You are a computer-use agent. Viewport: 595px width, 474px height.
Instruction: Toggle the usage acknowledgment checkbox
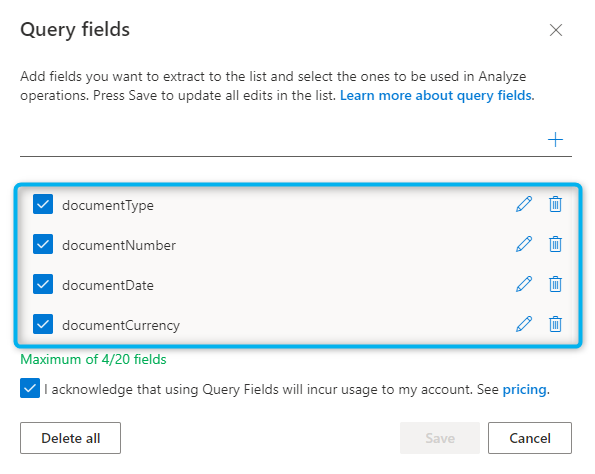(30, 388)
